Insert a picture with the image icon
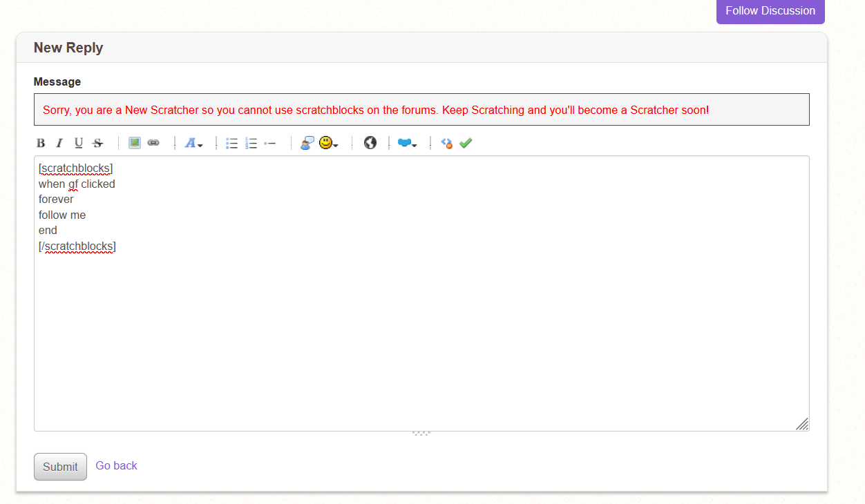865x504 pixels. [x=135, y=143]
